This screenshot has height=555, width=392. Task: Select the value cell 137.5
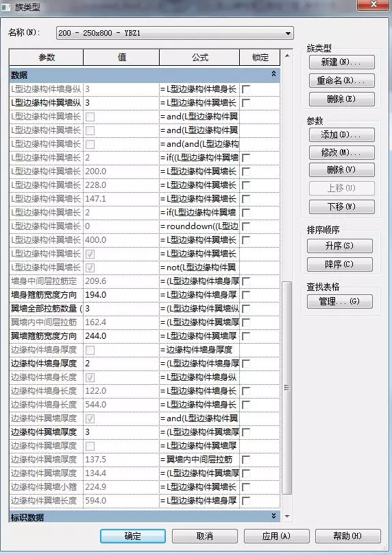[x=121, y=460]
